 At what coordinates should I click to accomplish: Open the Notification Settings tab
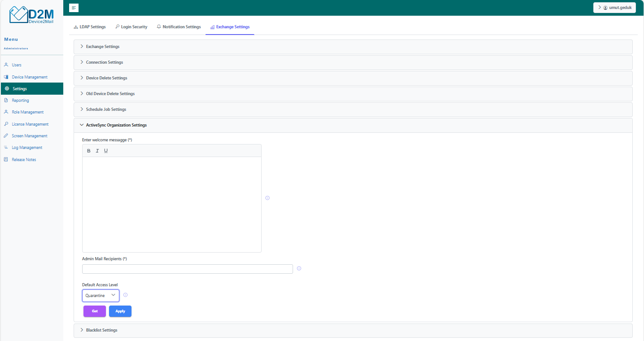pos(179,27)
